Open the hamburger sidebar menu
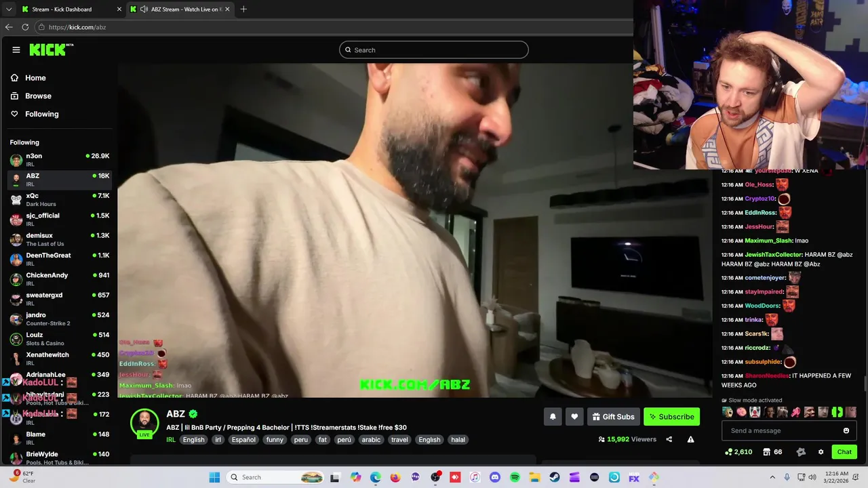 [16, 49]
